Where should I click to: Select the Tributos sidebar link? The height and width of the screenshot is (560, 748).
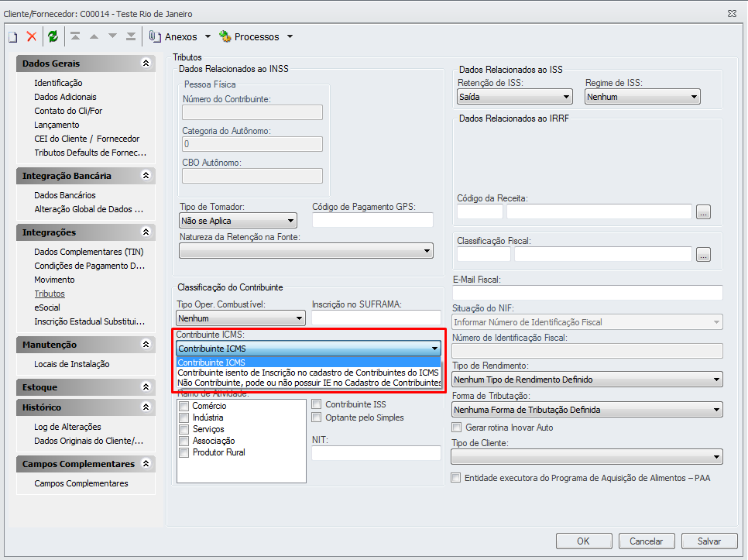(50, 294)
